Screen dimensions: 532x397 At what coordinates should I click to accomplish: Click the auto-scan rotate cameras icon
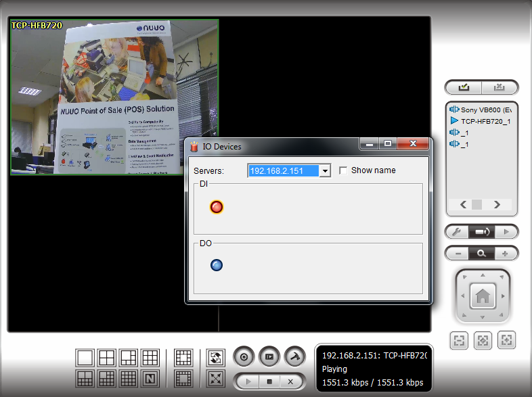click(x=216, y=357)
